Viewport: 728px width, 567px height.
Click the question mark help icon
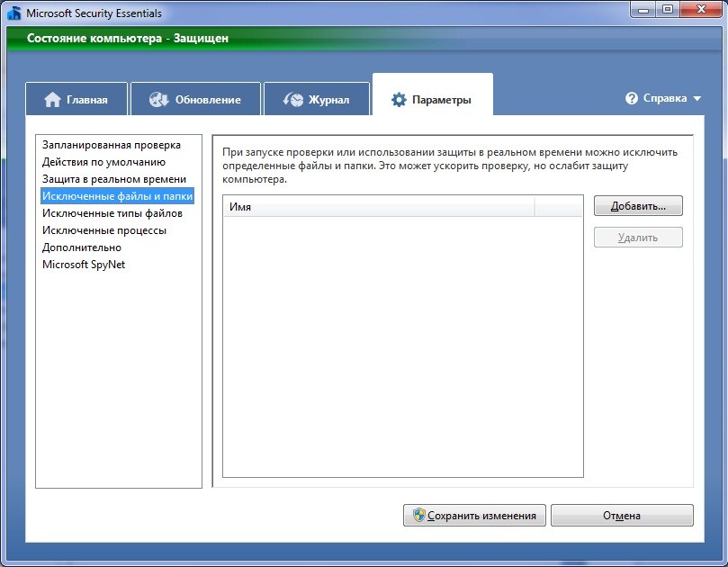pos(632,98)
